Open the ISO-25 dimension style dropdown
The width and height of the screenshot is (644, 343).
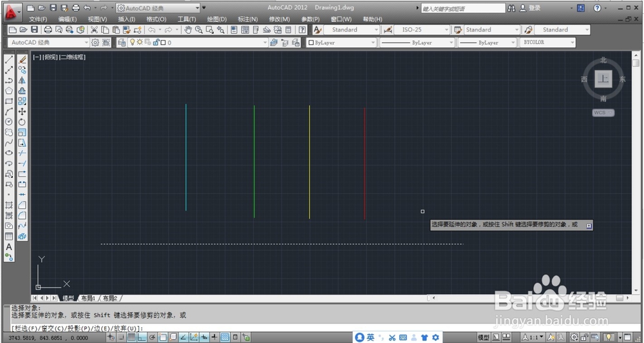coord(446,30)
